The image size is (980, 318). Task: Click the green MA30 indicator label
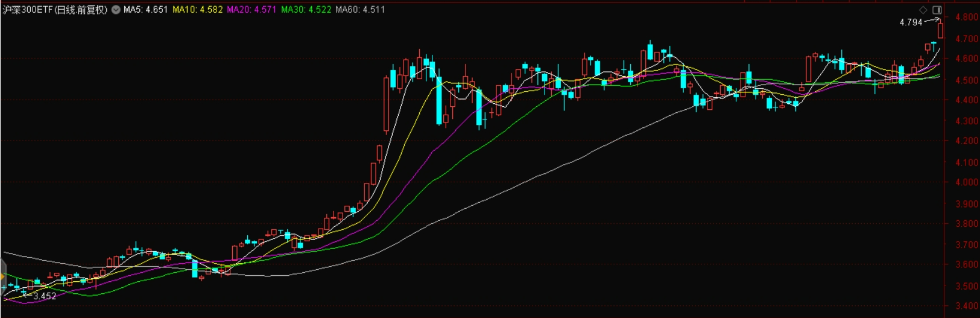tap(306, 10)
